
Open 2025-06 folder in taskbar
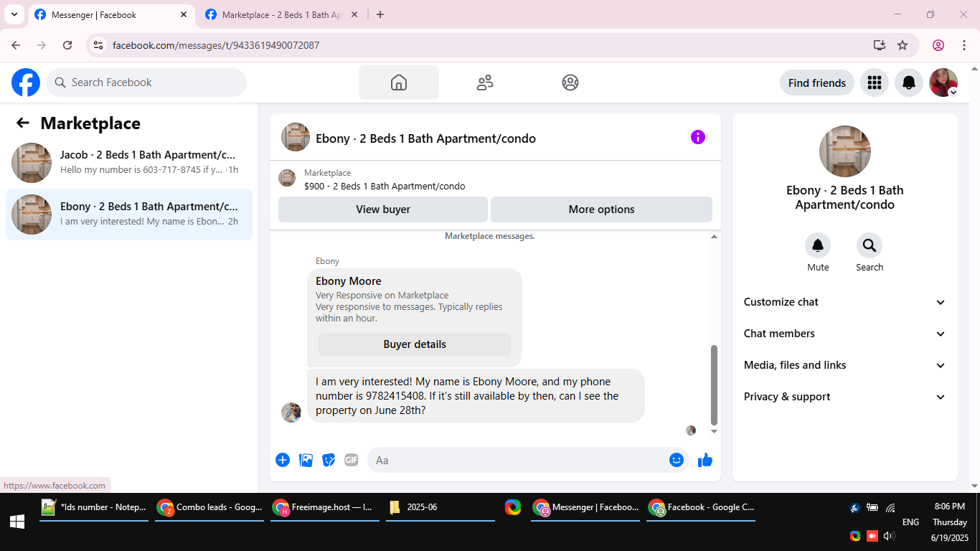[x=440, y=507]
